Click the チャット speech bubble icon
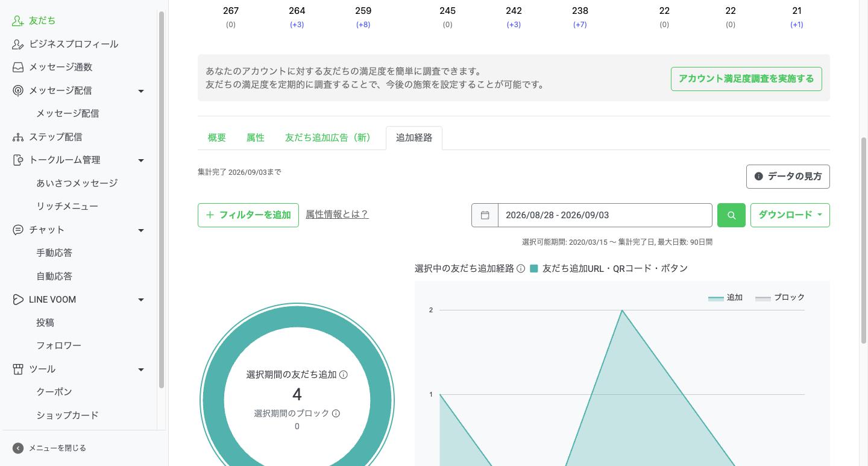Viewport: 868px width, 466px height. (18, 230)
